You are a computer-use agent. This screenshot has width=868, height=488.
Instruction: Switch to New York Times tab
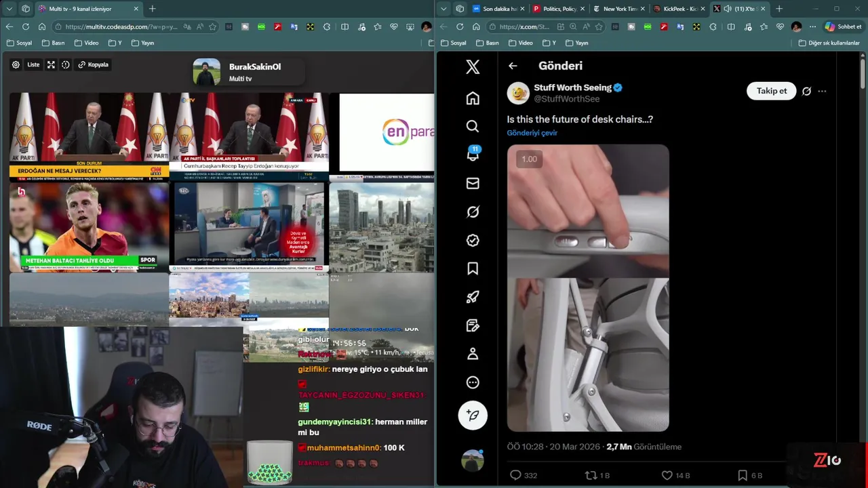tap(617, 9)
